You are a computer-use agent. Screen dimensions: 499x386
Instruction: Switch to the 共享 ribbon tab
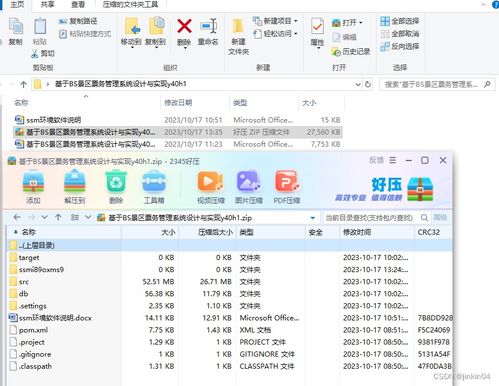pyautogui.click(x=47, y=5)
